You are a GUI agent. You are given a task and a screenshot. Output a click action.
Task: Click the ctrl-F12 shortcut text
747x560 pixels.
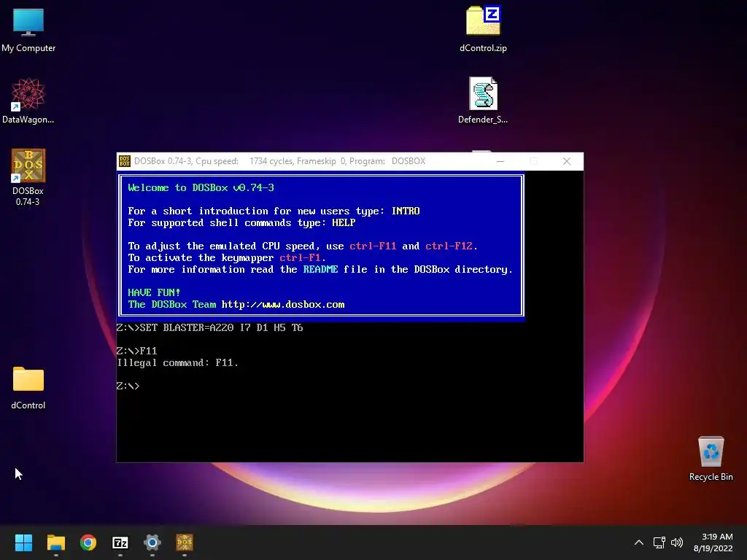[x=449, y=246]
